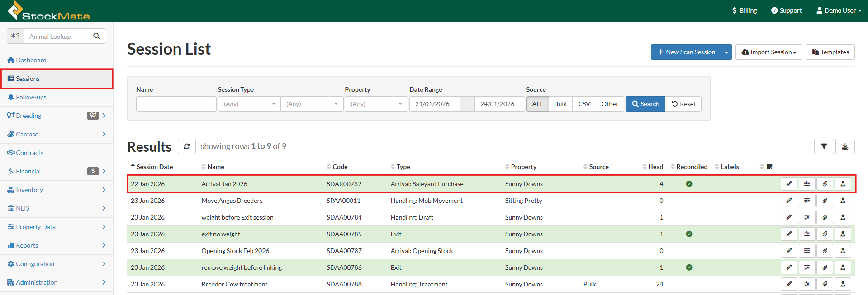Image resolution: width=868 pixels, height=295 pixels.
Task: Click the refresh results icon button
Action: [186, 146]
